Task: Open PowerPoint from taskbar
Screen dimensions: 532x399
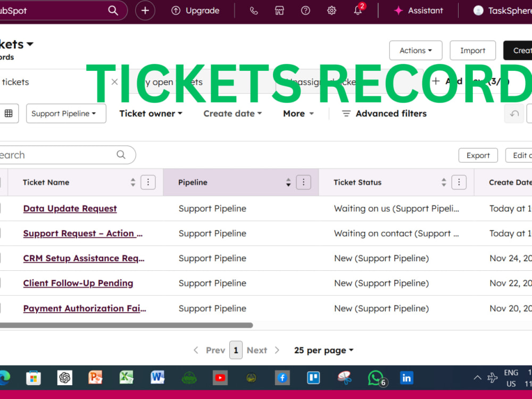Action: tap(95, 378)
